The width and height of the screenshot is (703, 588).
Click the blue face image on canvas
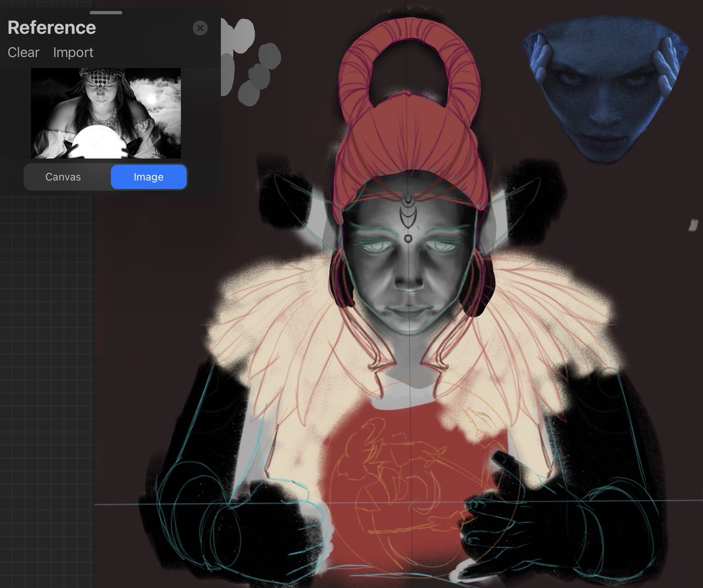tap(606, 88)
